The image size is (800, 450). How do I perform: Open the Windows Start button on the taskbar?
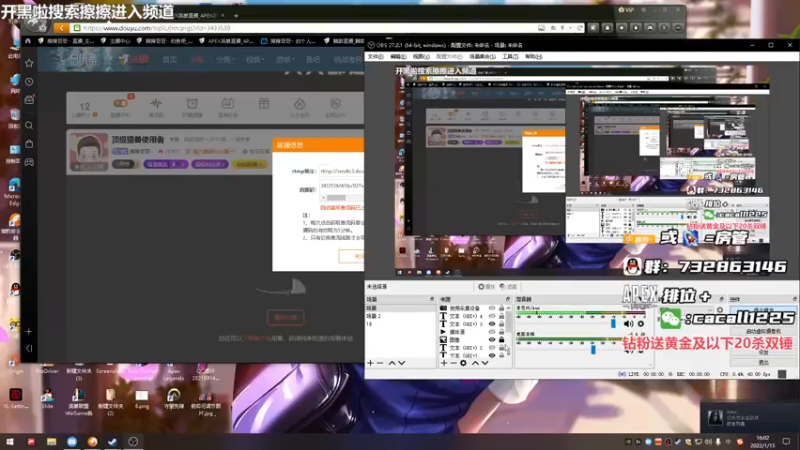point(10,442)
